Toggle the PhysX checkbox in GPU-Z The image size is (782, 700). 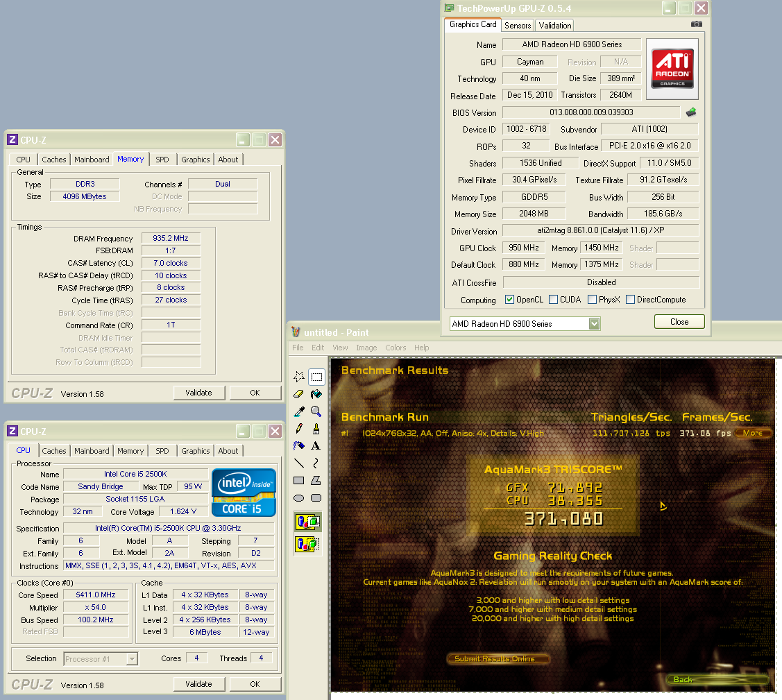592,300
